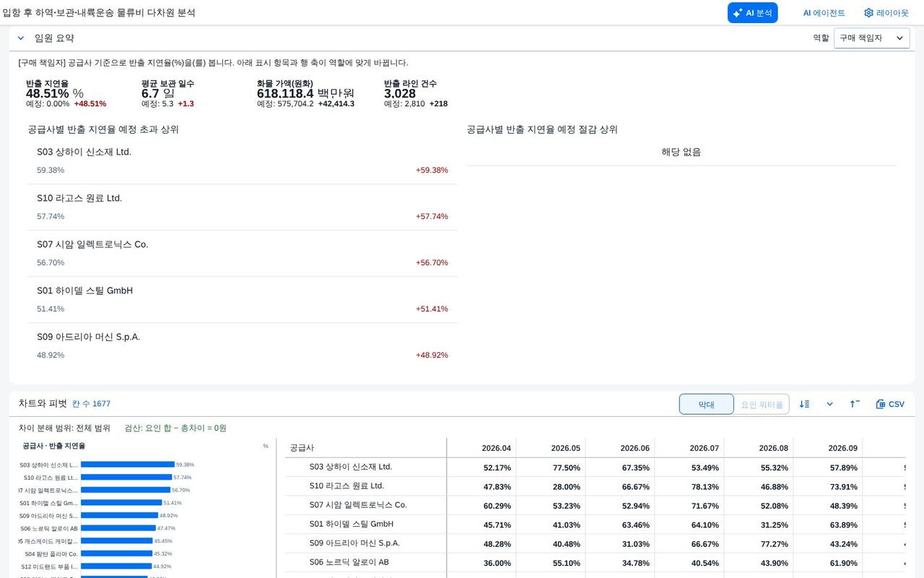Open the 역할 dropdown showing 구매 책임자
Screen dimensions: 924x578
(x=871, y=38)
